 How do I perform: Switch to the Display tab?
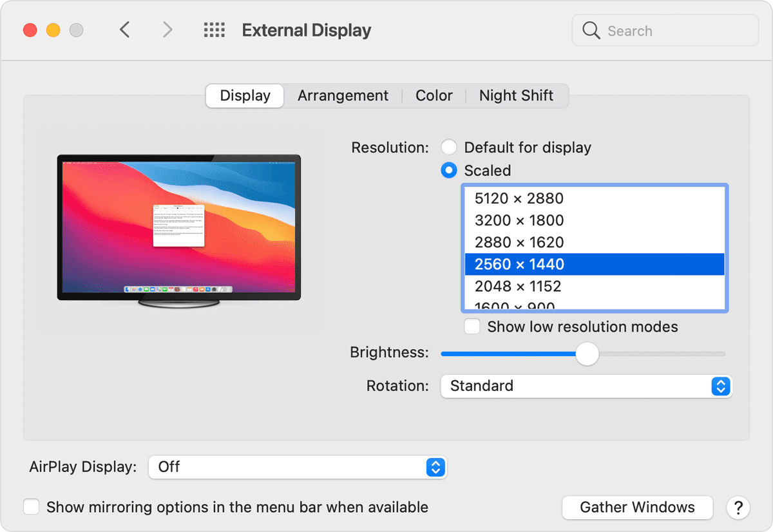[x=245, y=96]
